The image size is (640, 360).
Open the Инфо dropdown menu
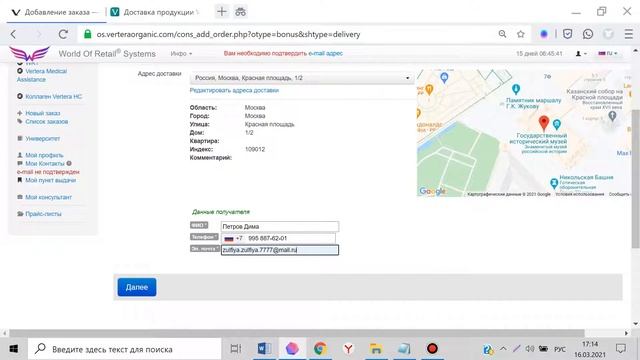(181, 53)
